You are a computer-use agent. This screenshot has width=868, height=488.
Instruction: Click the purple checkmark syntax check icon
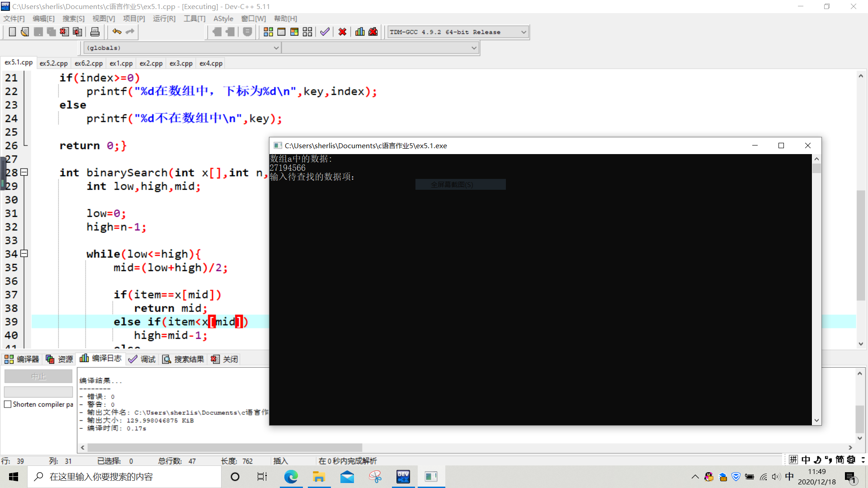(325, 32)
